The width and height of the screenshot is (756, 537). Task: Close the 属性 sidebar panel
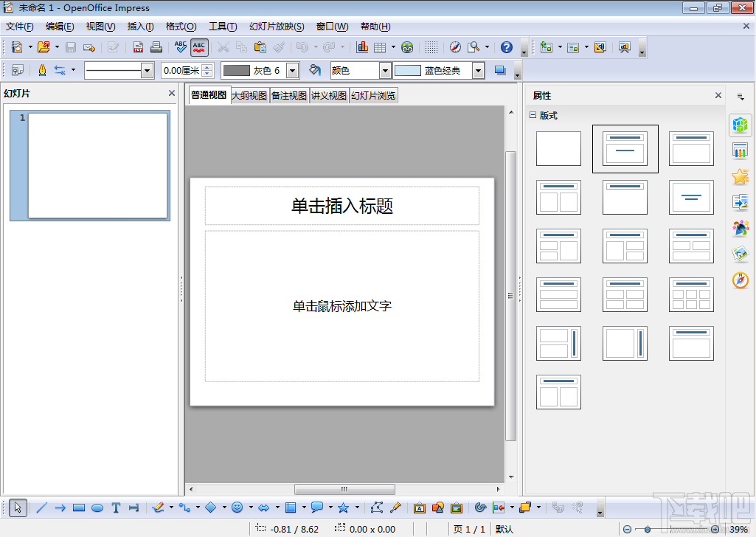click(x=718, y=95)
